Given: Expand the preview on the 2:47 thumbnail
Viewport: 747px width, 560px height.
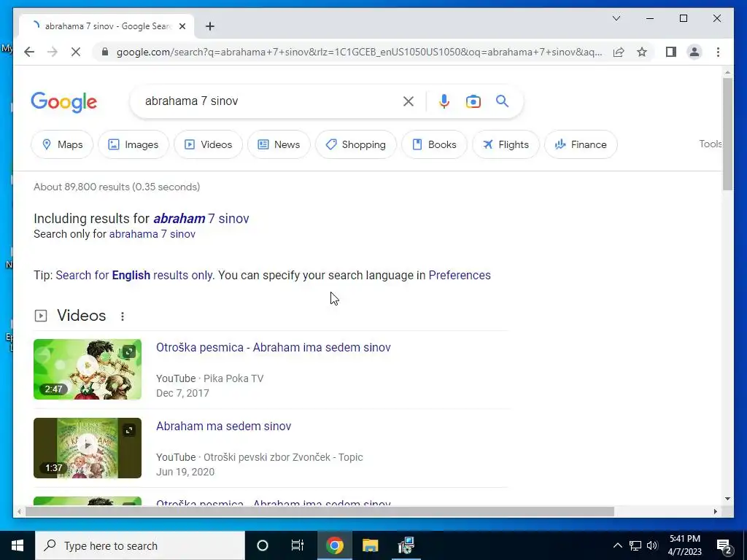Looking at the screenshot, I should 128,352.
